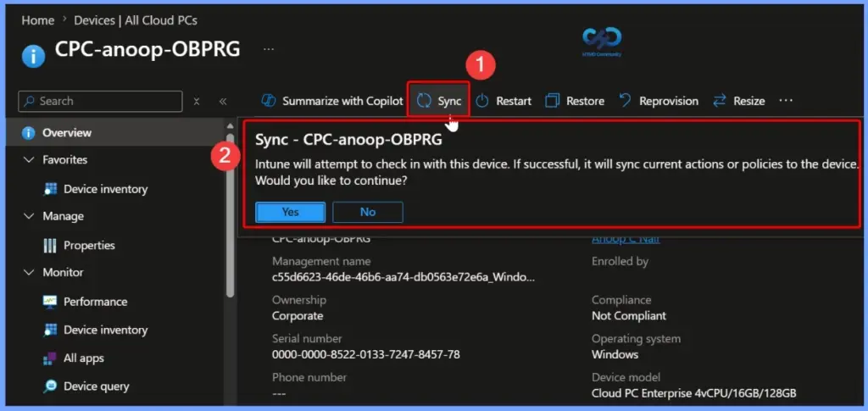868x411 pixels.
Task: Click the All apps grid icon
Action: pos(50,358)
